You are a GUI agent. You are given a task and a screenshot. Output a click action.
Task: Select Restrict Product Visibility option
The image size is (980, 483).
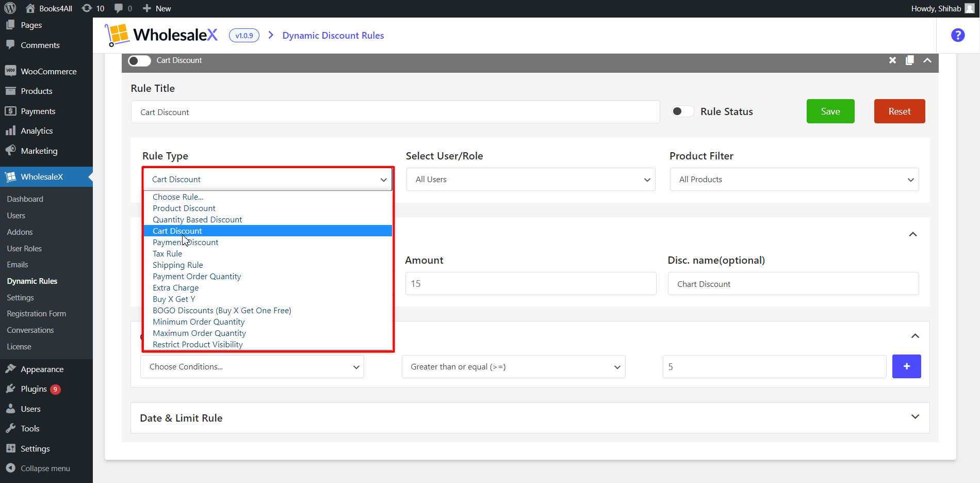(x=268, y=344)
